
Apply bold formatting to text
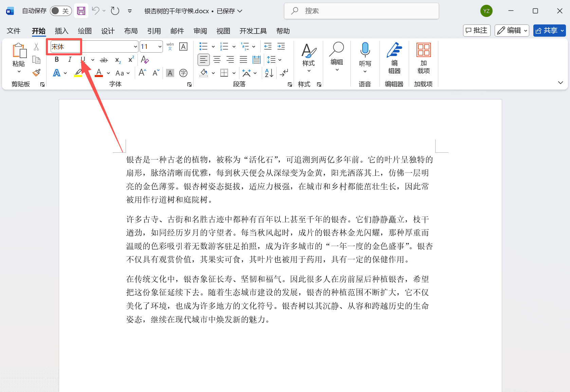[56, 60]
